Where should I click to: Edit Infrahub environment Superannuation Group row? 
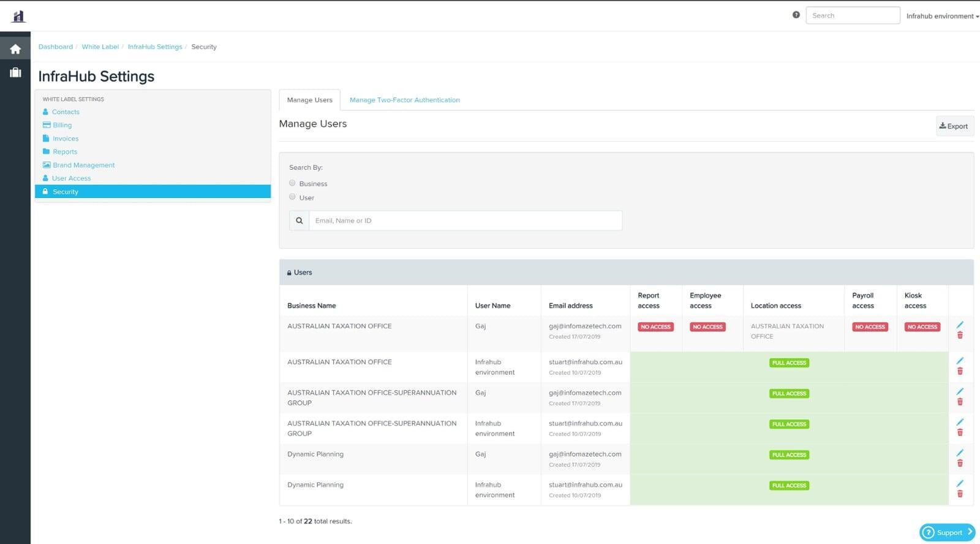pyautogui.click(x=960, y=422)
